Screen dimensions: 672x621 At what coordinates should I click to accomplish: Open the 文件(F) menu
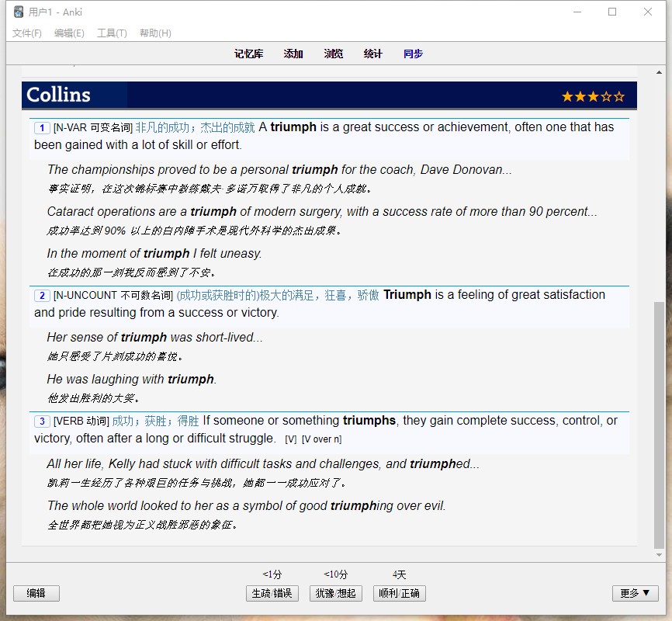tap(26, 33)
